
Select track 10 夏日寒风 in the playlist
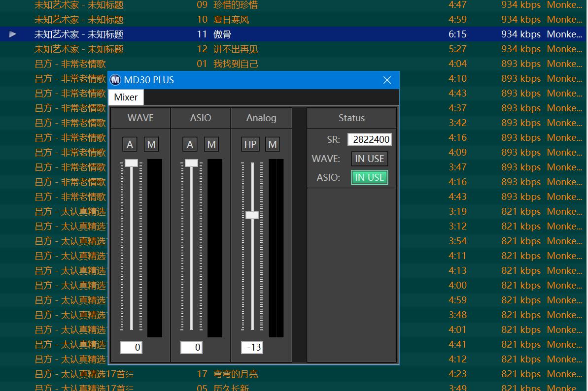coord(231,20)
